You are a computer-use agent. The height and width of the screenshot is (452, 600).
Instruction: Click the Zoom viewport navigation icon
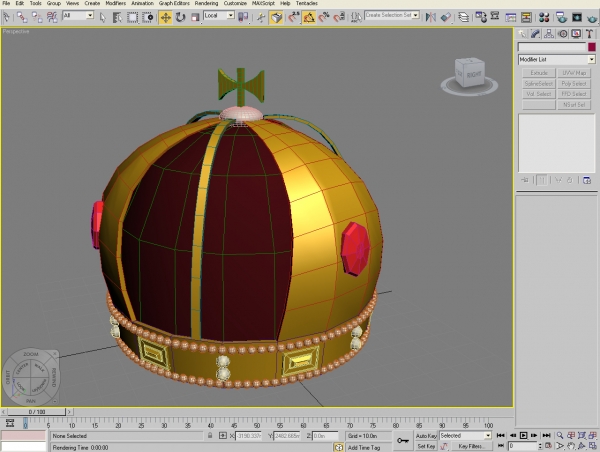tap(560, 436)
